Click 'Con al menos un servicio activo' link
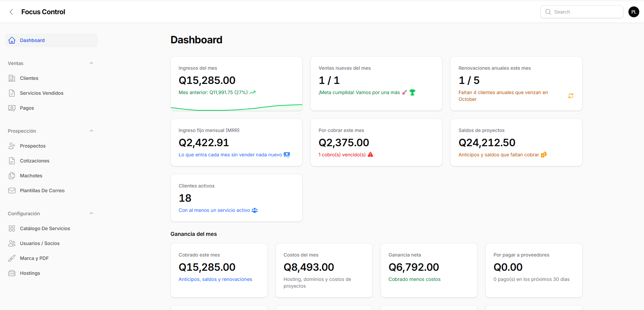The image size is (644, 310). pyautogui.click(x=214, y=210)
